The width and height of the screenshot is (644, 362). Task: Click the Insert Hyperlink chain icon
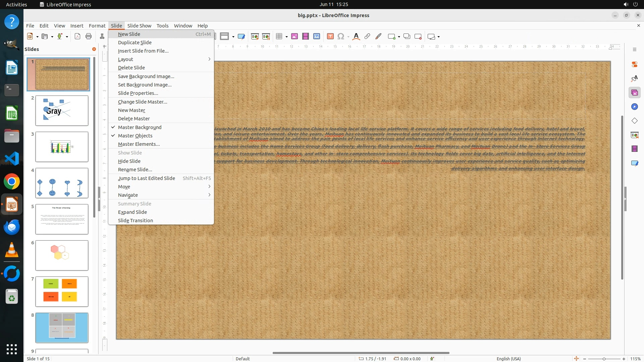pos(367,37)
